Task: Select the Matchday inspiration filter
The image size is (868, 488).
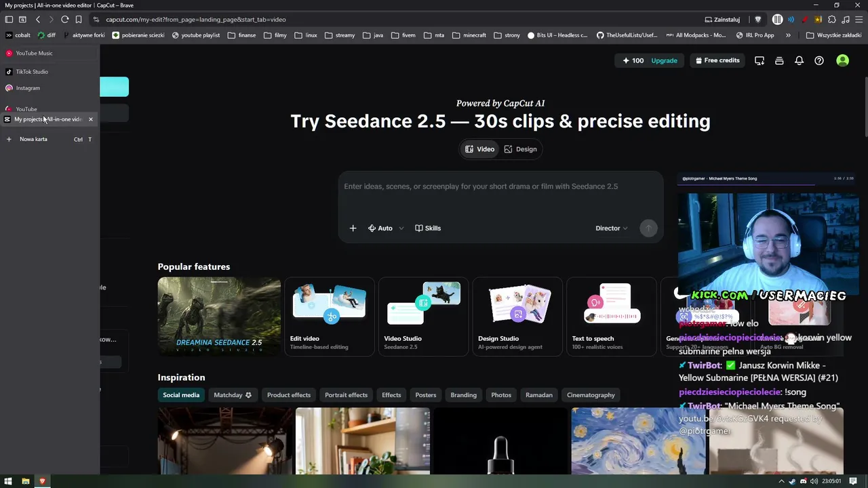Action: pyautogui.click(x=233, y=395)
